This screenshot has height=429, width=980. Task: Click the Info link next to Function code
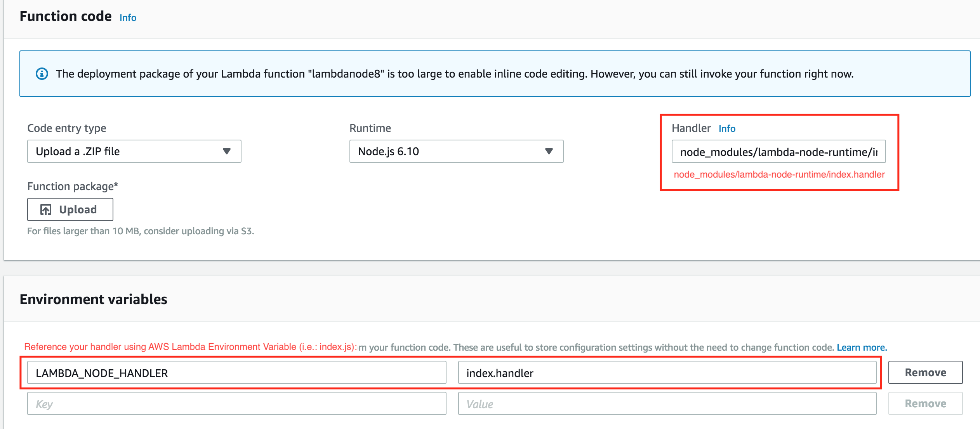pos(128,18)
